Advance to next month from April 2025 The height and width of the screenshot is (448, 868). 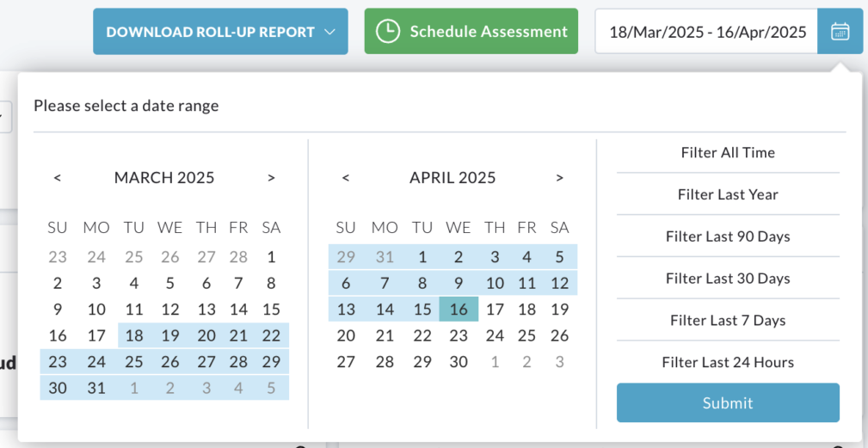(560, 178)
